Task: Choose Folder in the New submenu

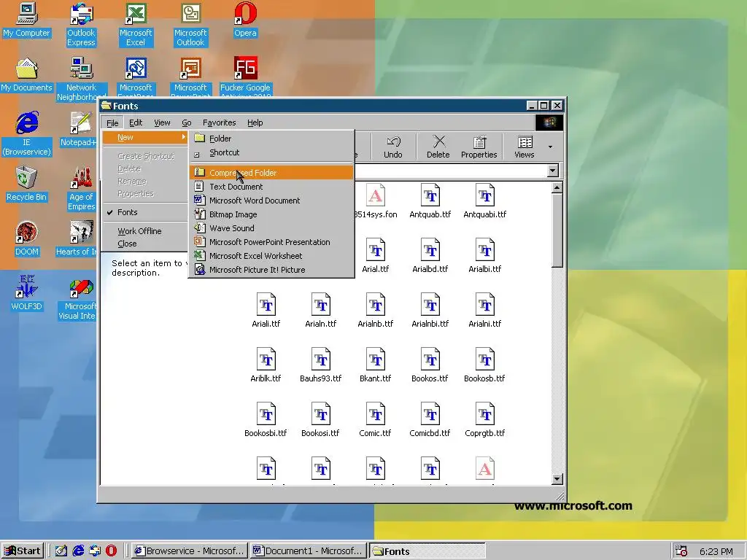Action: (x=271, y=139)
